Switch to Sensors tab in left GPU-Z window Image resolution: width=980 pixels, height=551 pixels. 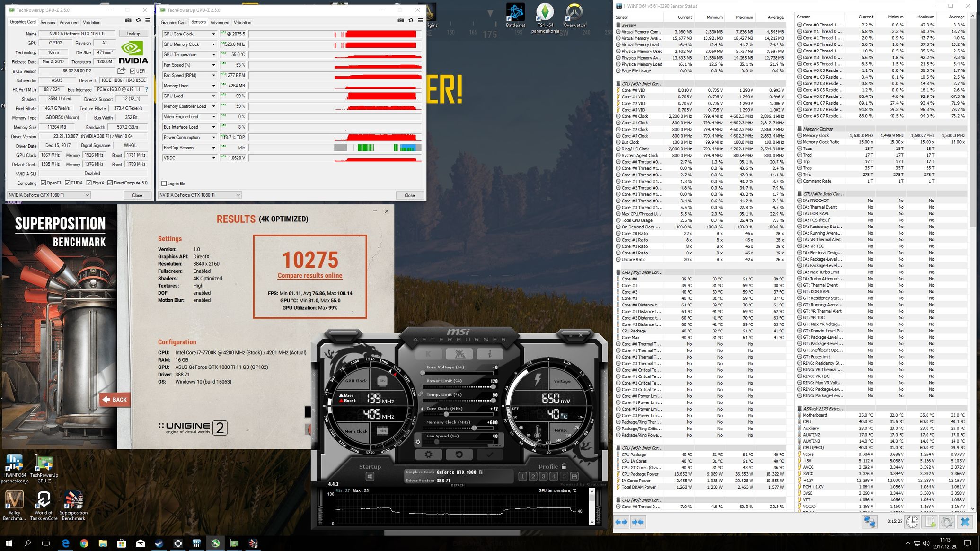[47, 22]
